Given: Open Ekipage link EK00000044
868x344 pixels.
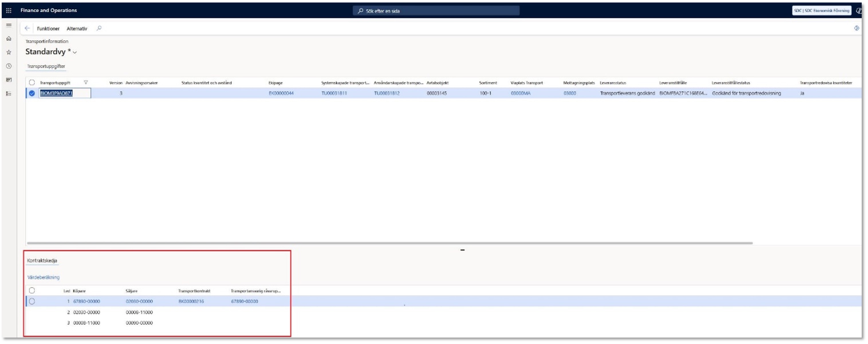Looking at the screenshot, I should point(281,93).
